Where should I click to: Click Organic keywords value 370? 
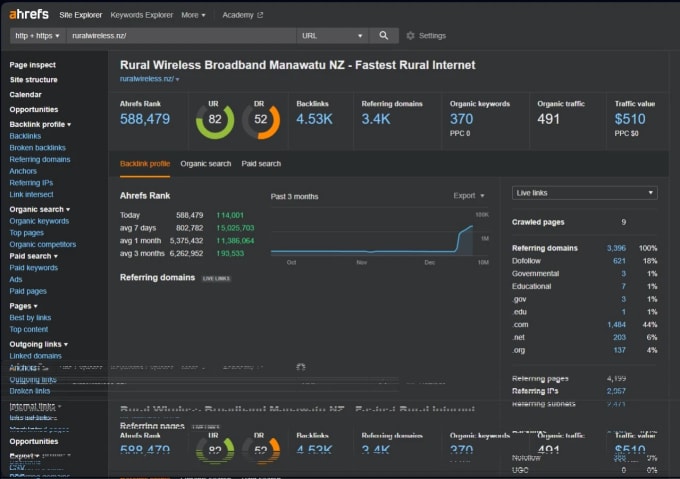(x=461, y=119)
